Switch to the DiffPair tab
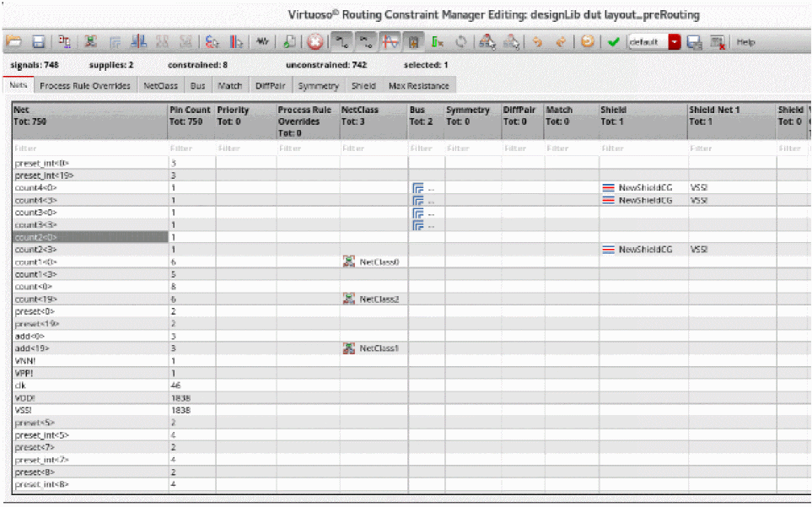812x507 pixels. pyautogui.click(x=270, y=86)
